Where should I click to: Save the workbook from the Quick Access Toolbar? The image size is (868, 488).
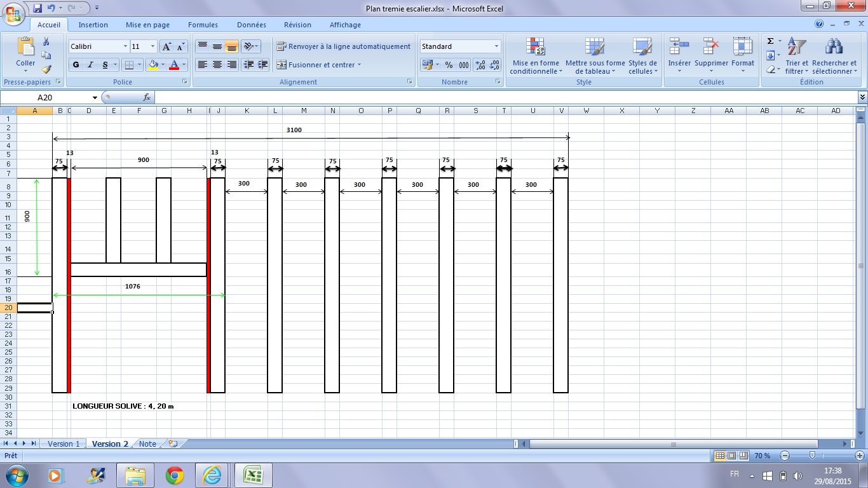coord(37,8)
